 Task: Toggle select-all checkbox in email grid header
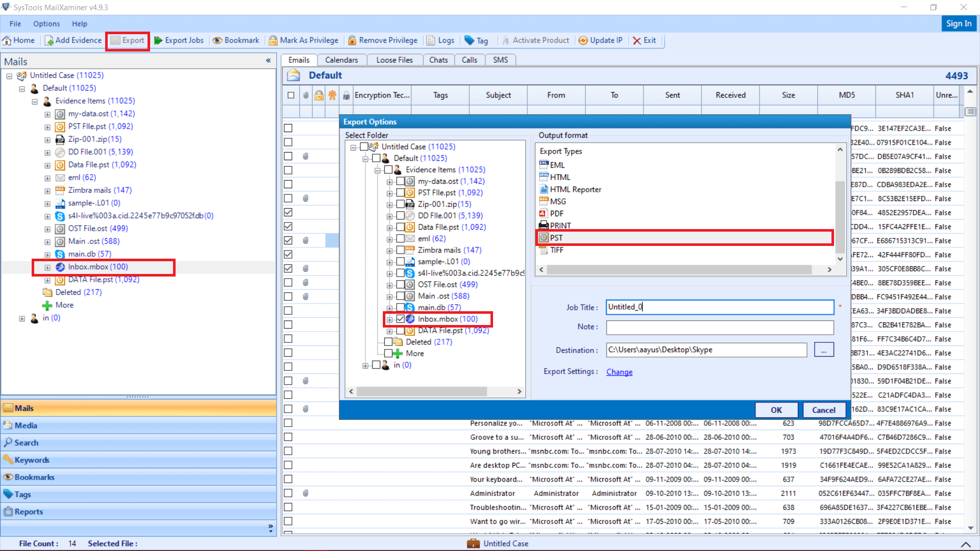click(291, 95)
